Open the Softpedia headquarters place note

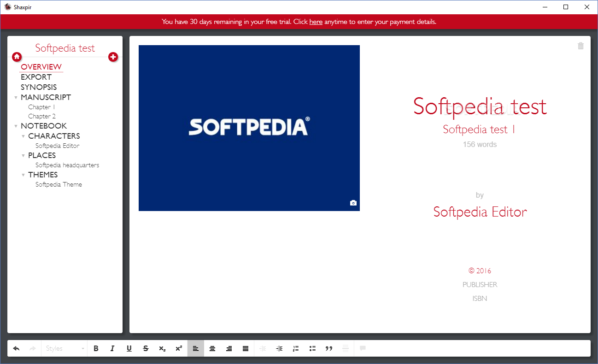tap(67, 165)
